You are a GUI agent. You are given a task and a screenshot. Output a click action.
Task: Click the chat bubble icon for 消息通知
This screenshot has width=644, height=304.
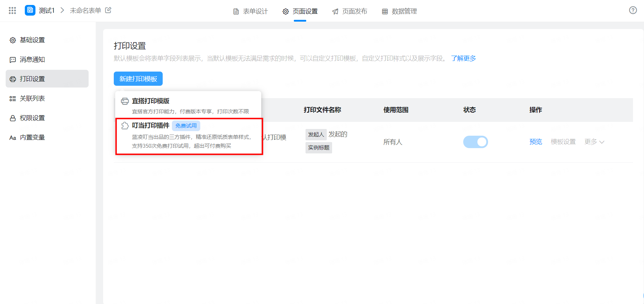click(13, 60)
